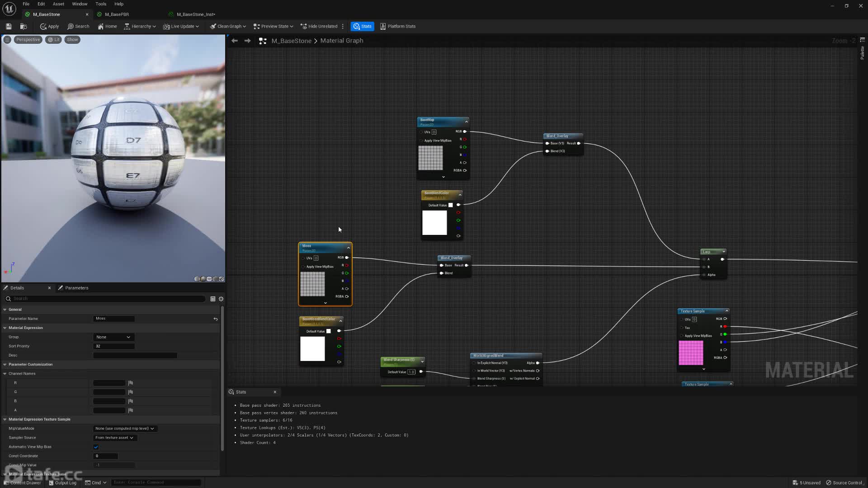The height and width of the screenshot is (488, 868).
Task: Open the Content Drawer
Action: tap(22, 483)
